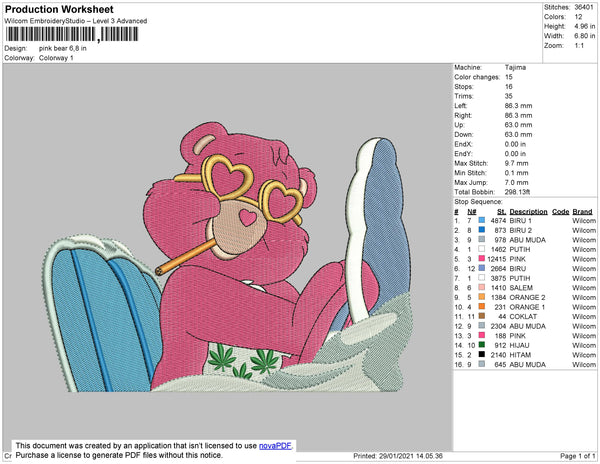This screenshot has width=600, height=464.
Task: Click the Width value "6.80 in"
Action: (584, 36)
